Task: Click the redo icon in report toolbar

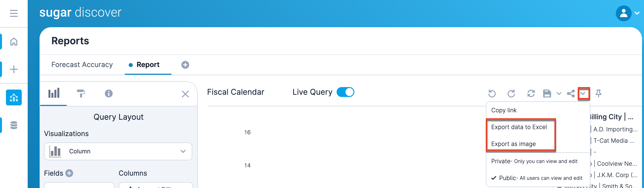Action: [x=511, y=93]
